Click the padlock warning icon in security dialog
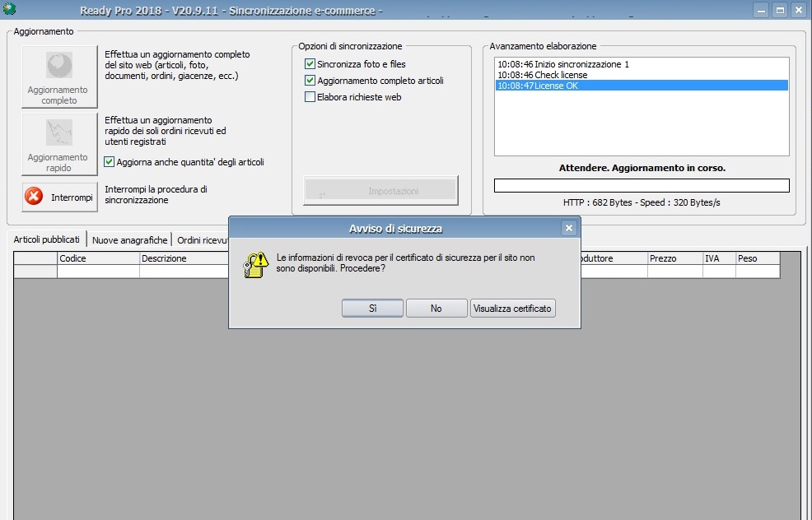This screenshot has height=520, width=812. (x=256, y=265)
